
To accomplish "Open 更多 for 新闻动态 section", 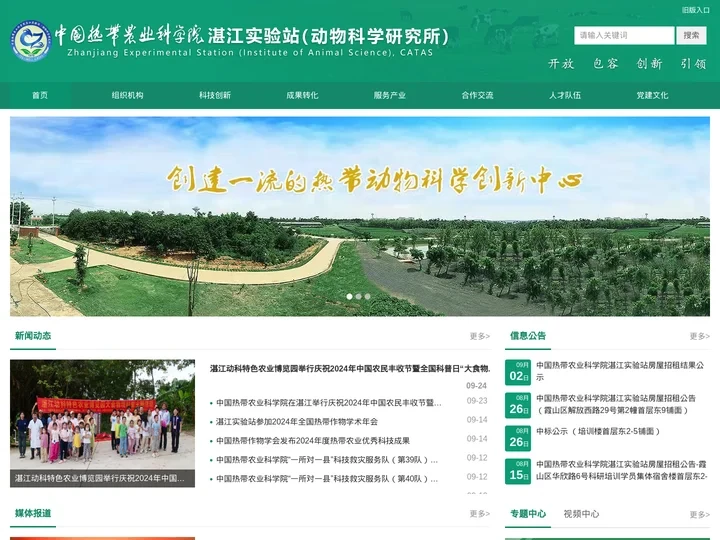I will click(479, 336).
